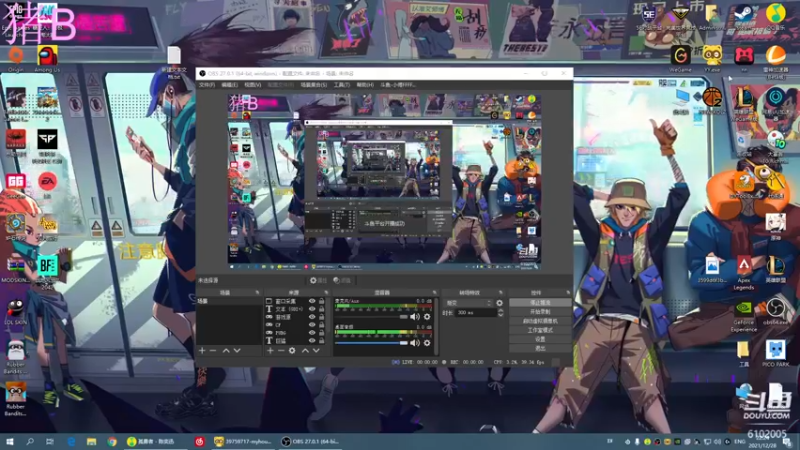Enable 工作室模式 studio mode
The width and height of the screenshot is (800, 450).
(x=540, y=330)
